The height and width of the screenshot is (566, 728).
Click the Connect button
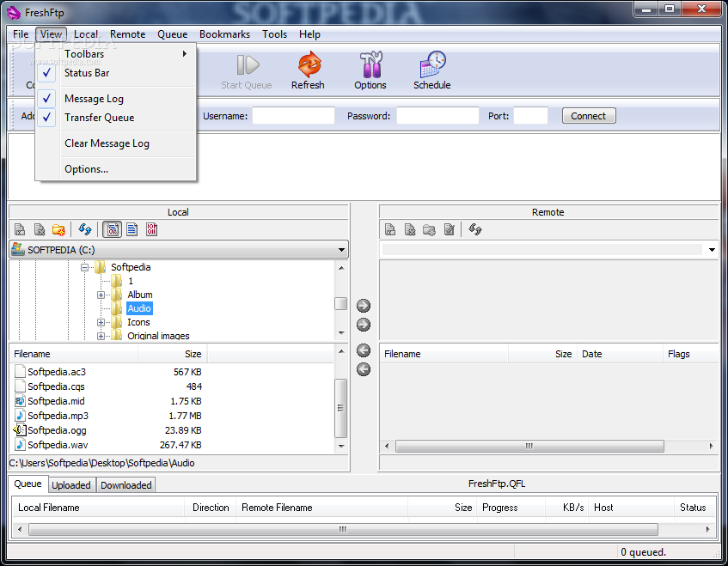pos(589,116)
